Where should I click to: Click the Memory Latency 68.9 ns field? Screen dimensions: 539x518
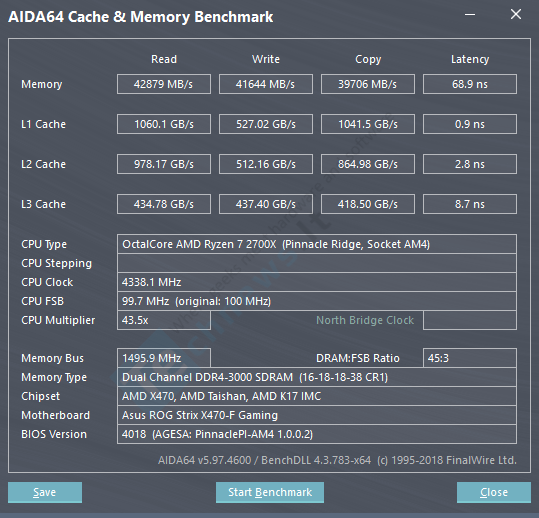click(470, 84)
